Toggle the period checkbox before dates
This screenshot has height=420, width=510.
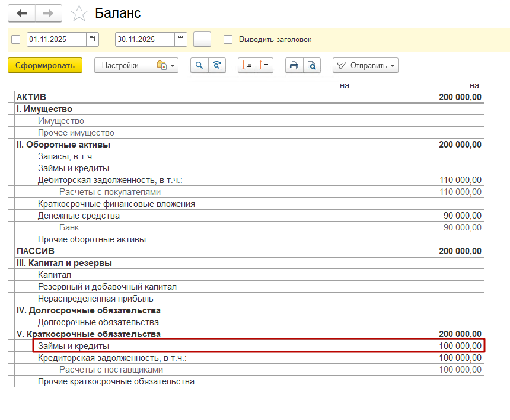[16, 40]
